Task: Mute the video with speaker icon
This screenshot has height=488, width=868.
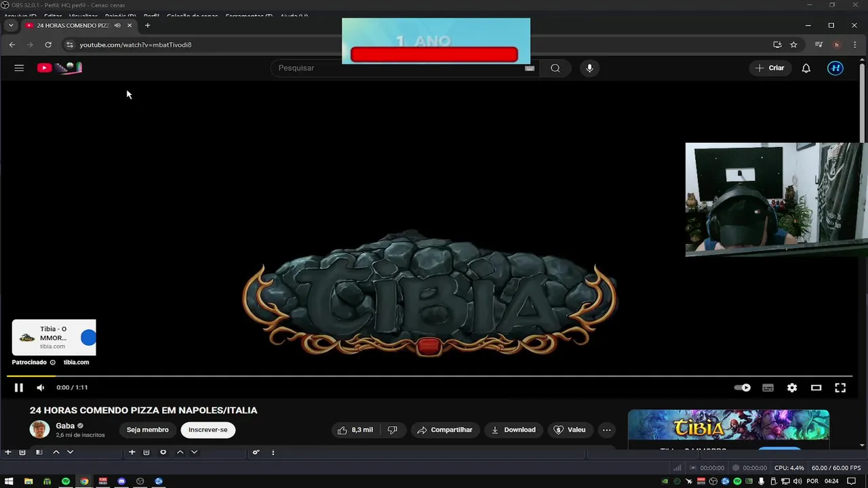Action: coord(41,388)
